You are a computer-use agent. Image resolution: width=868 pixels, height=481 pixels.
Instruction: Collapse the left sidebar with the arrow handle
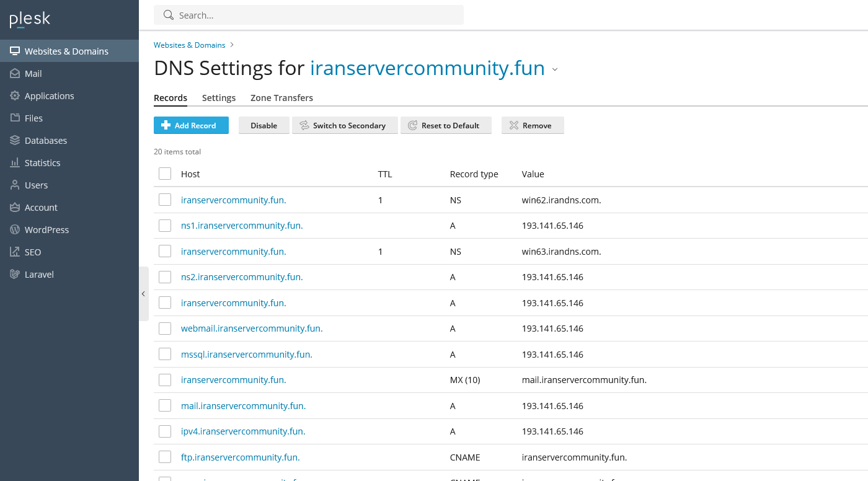[x=143, y=294]
